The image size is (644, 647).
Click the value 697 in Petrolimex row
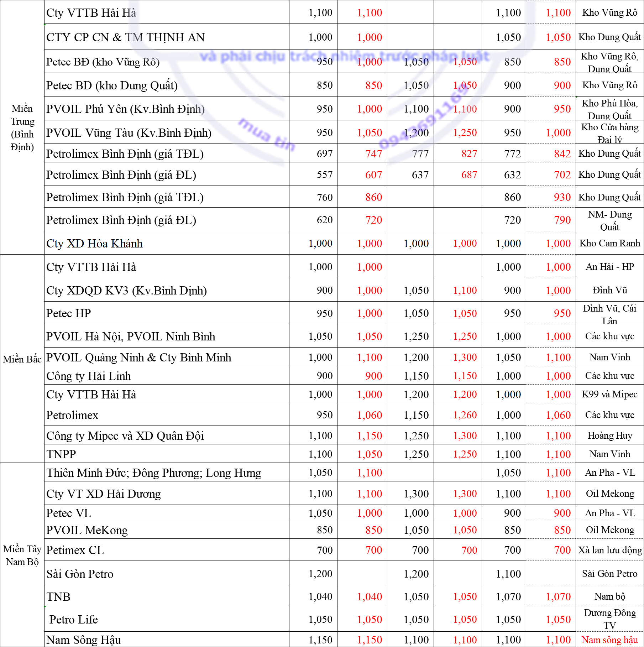[324, 154]
